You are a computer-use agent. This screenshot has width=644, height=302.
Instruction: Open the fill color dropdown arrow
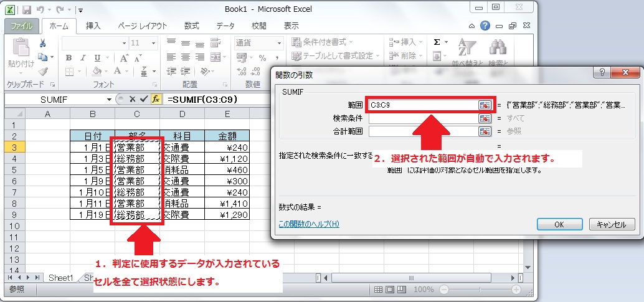tap(107, 72)
